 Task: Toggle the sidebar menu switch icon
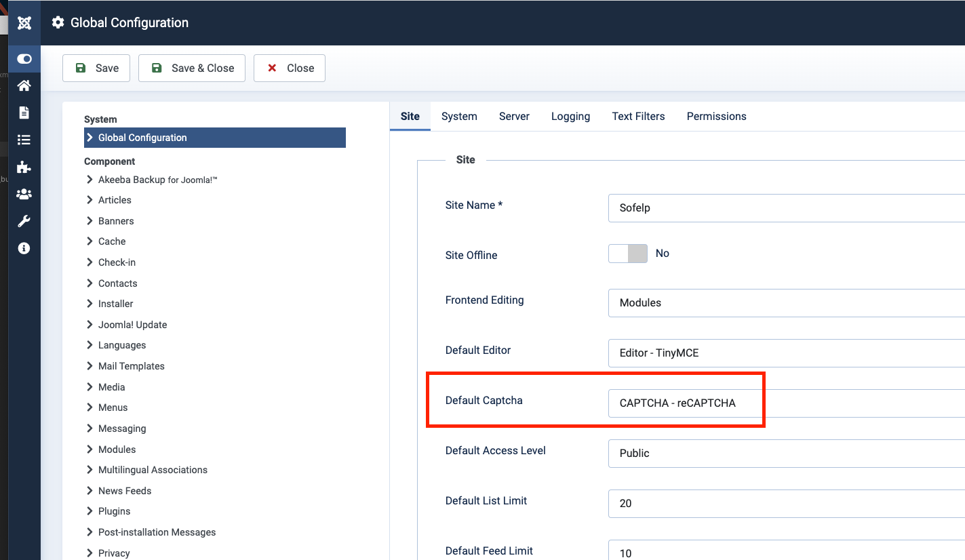[24, 59]
